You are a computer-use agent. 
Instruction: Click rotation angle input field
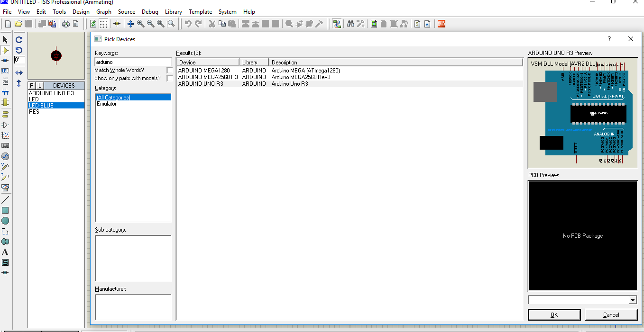[x=19, y=60]
